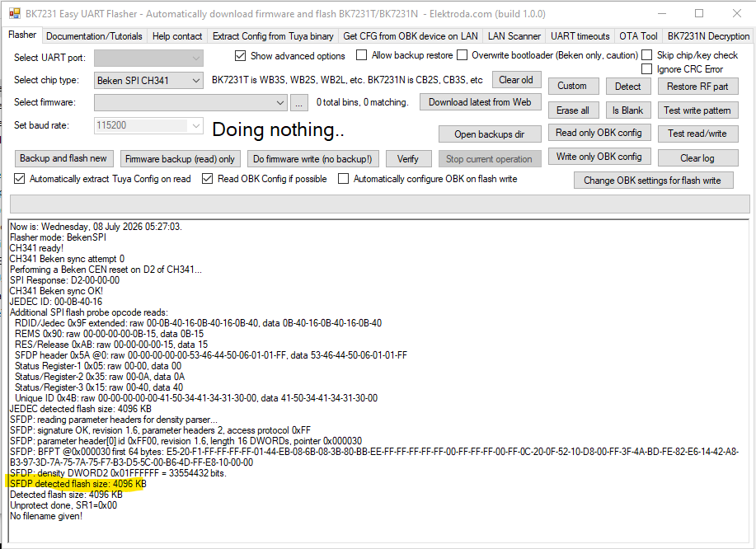Image resolution: width=756 pixels, height=549 pixels.
Task: Switch to the Flasher tab
Action: tap(22, 35)
